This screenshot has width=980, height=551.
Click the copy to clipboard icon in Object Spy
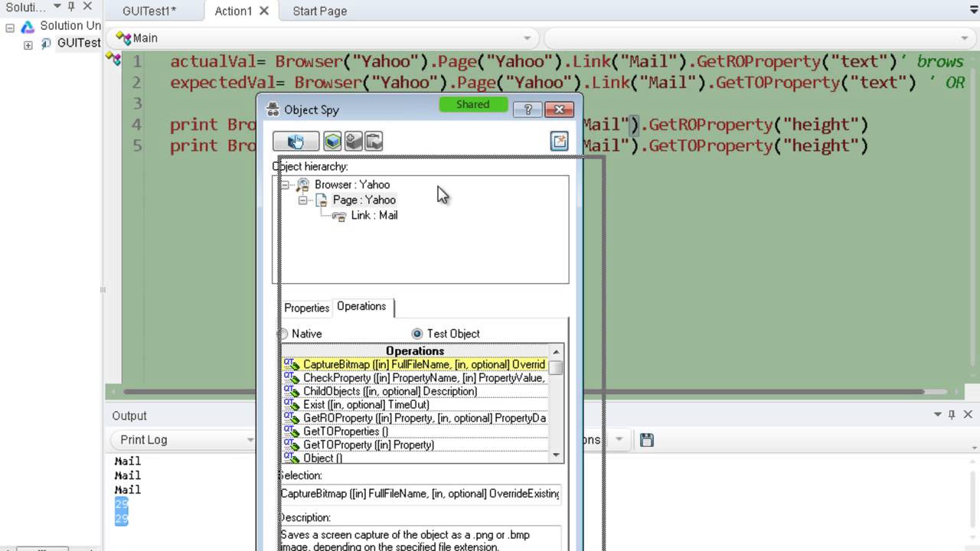coord(374,142)
